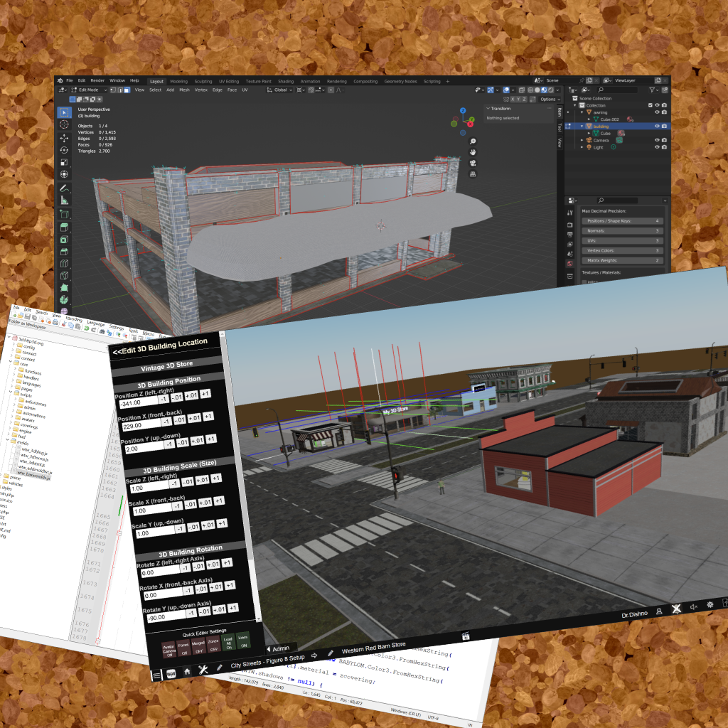The image size is (728, 728).
Task: Adjust the Normals precision slider
Action: tap(622, 231)
